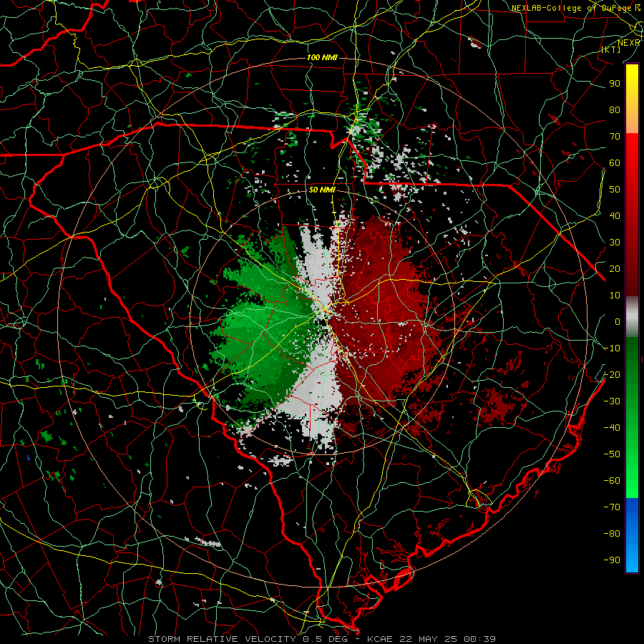The height and width of the screenshot is (644, 644).
Task: Click the -30 value on velocity scale
Action: coord(612,401)
